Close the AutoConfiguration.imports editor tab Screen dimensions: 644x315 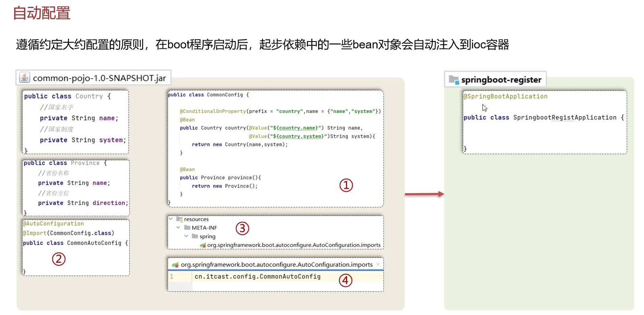[378, 265]
